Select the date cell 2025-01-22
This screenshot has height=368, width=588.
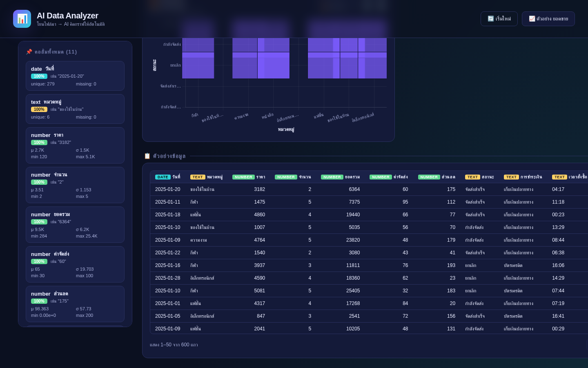click(168, 253)
